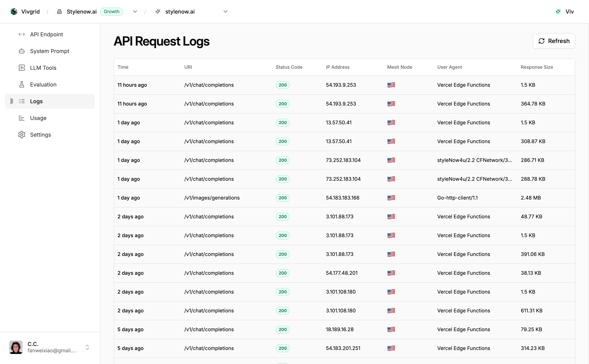Click the Vivgrid logo icon

pos(14,11)
